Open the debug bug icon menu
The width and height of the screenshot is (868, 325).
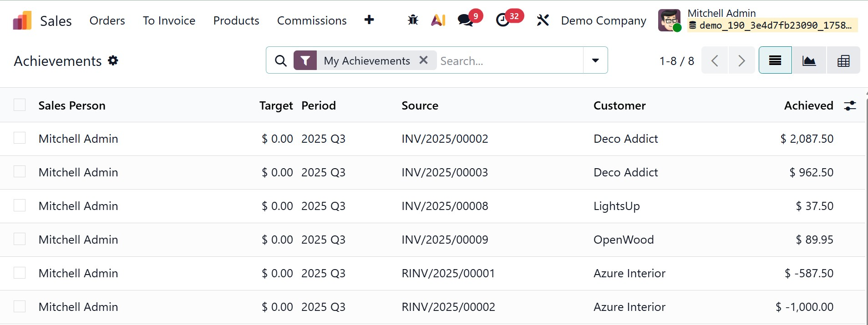coord(413,20)
